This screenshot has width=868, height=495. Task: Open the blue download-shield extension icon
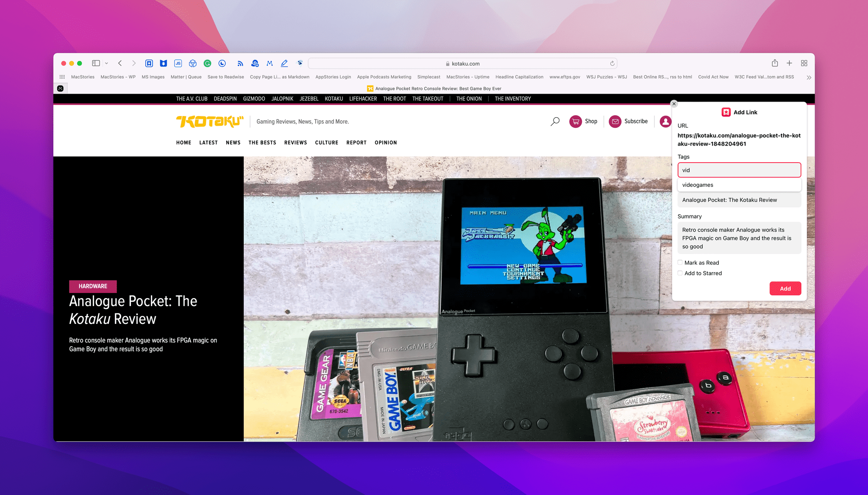coord(164,63)
